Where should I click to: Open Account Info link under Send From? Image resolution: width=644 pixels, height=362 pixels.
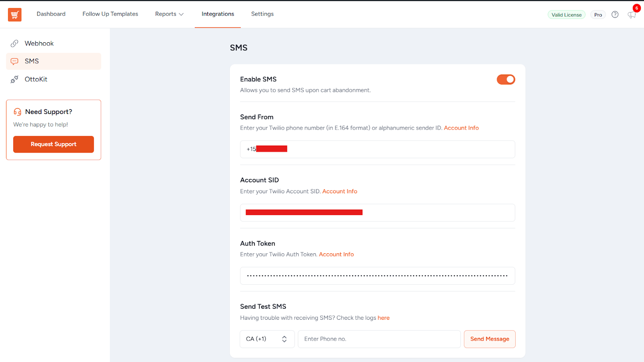(x=461, y=128)
